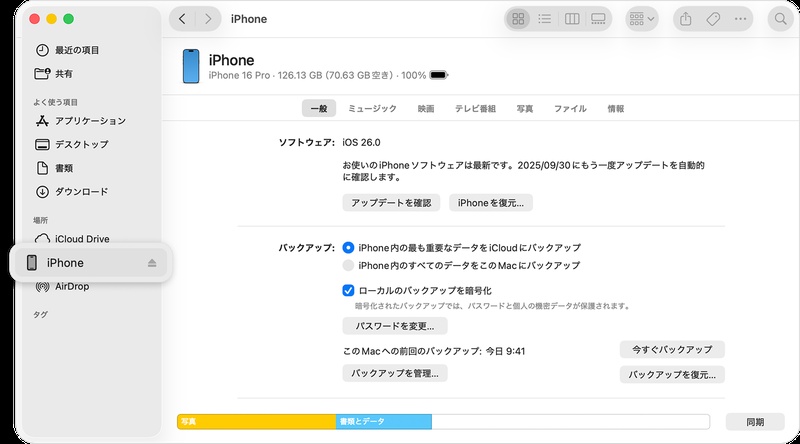The image size is (800, 444).
Task: Click the 場所 sidebar section header
Action: click(x=40, y=220)
